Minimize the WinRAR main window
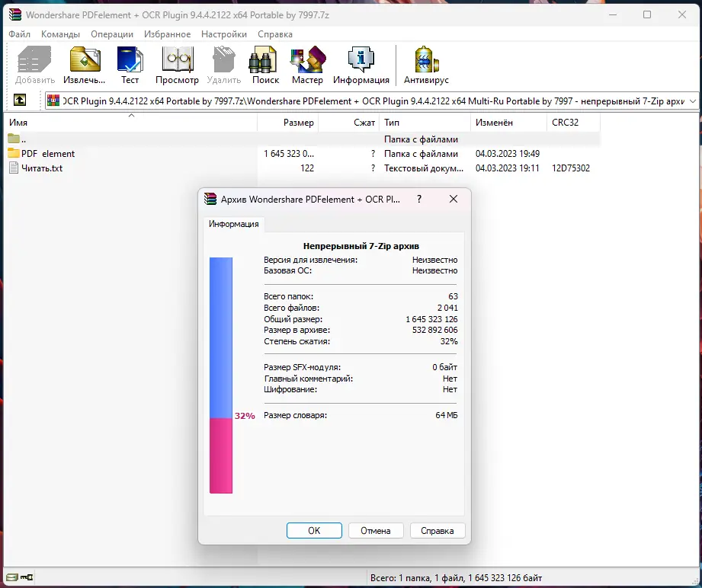Viewport: 702px width, 588px height. tap(613, 14)
